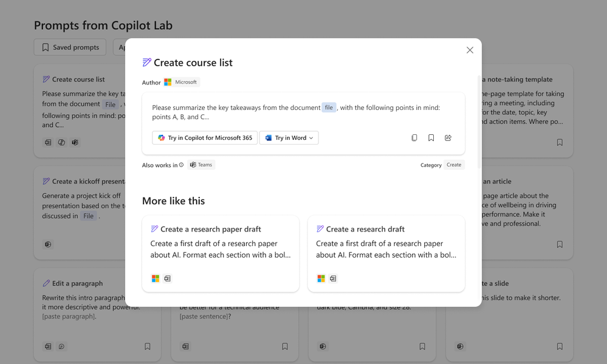Bookmark the card mentioning dark blue, Cambria
The image size is (607, 364).
click(x=422, y=346)
